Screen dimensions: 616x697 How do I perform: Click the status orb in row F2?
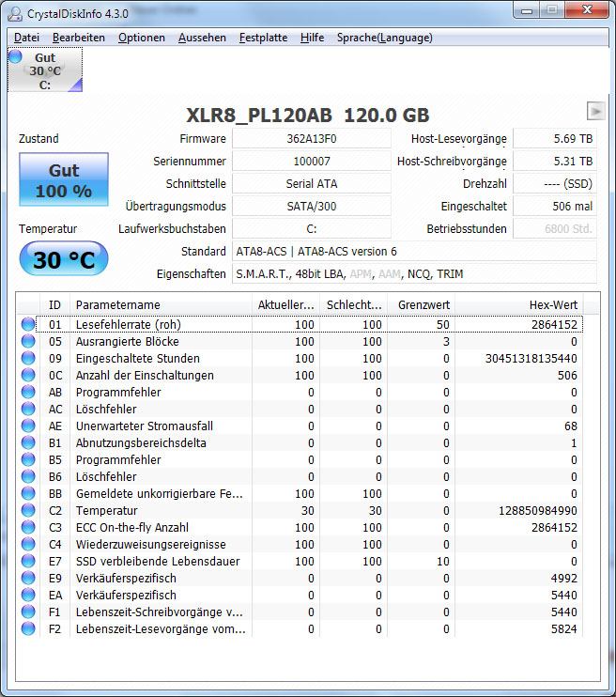[x=28, y=628]
